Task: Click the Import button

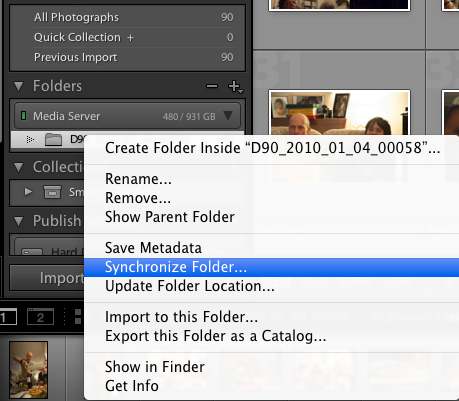Action: coord(47,278)
